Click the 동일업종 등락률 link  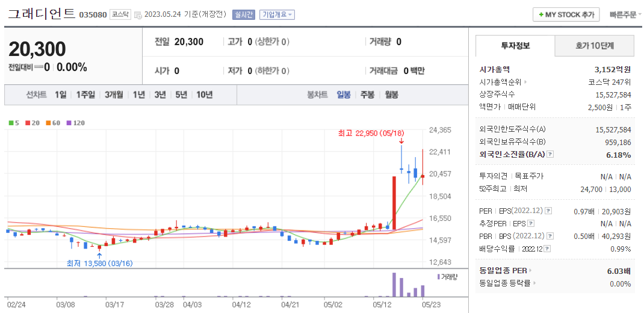[x=505, y=283]
